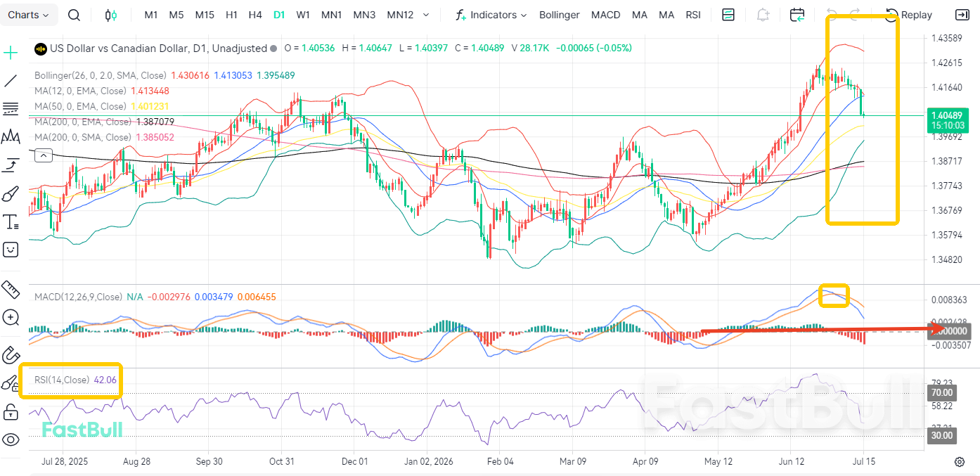Click the MACD(12,26,9,Close) legend
980x476 pixels.
pyautogui.click(x=78, y=297)
